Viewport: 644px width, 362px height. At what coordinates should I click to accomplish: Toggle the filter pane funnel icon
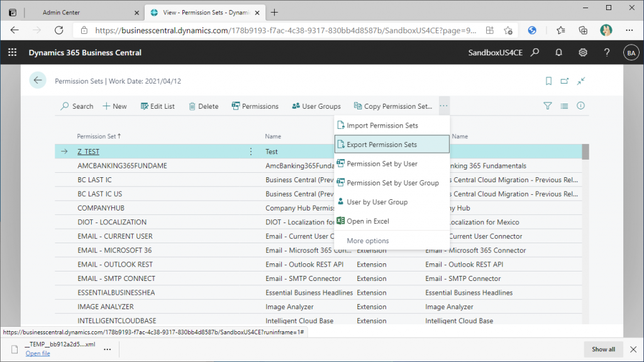(x=548, y=106)
